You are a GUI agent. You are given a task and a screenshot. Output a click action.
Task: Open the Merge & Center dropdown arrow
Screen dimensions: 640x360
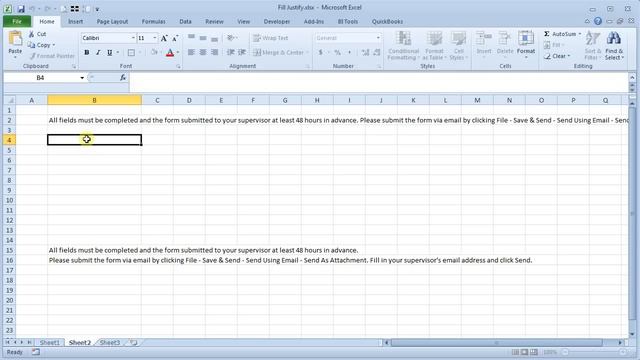307,52
